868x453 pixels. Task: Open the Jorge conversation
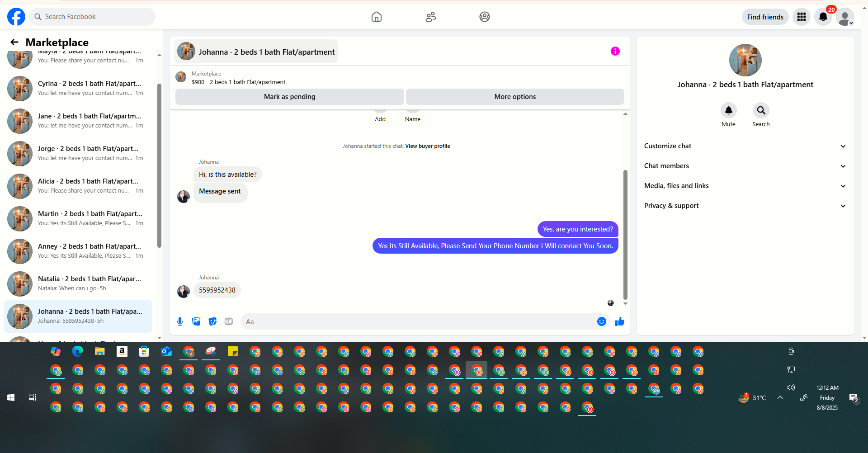(x=78, y=153)
